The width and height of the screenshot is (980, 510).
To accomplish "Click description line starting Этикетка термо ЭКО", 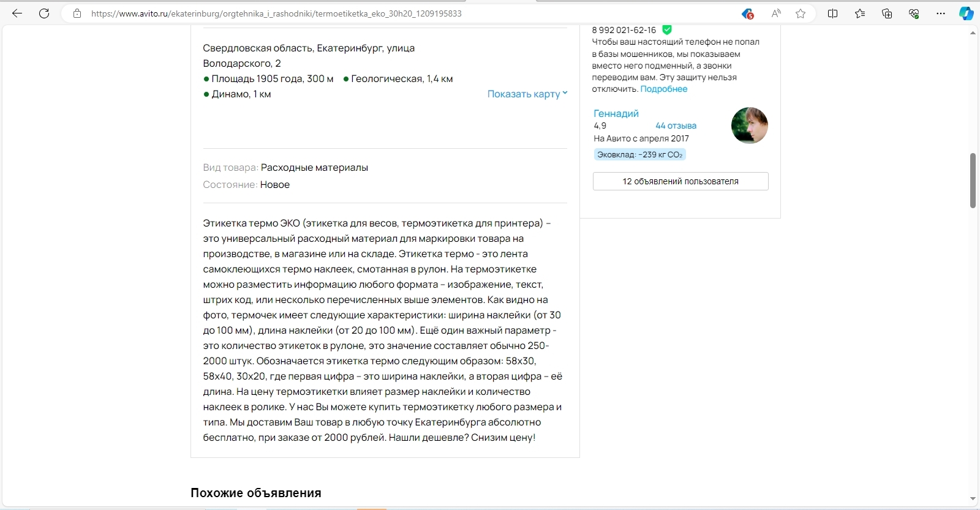I will (377, 223).
